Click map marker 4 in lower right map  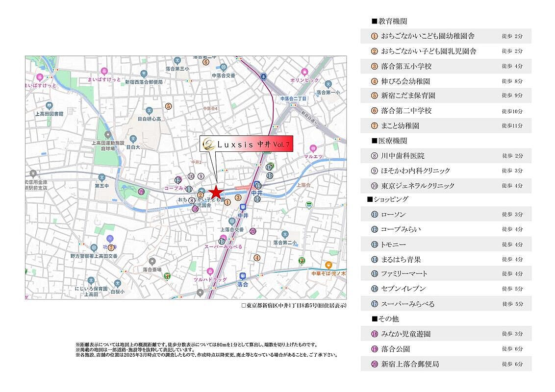257,257
